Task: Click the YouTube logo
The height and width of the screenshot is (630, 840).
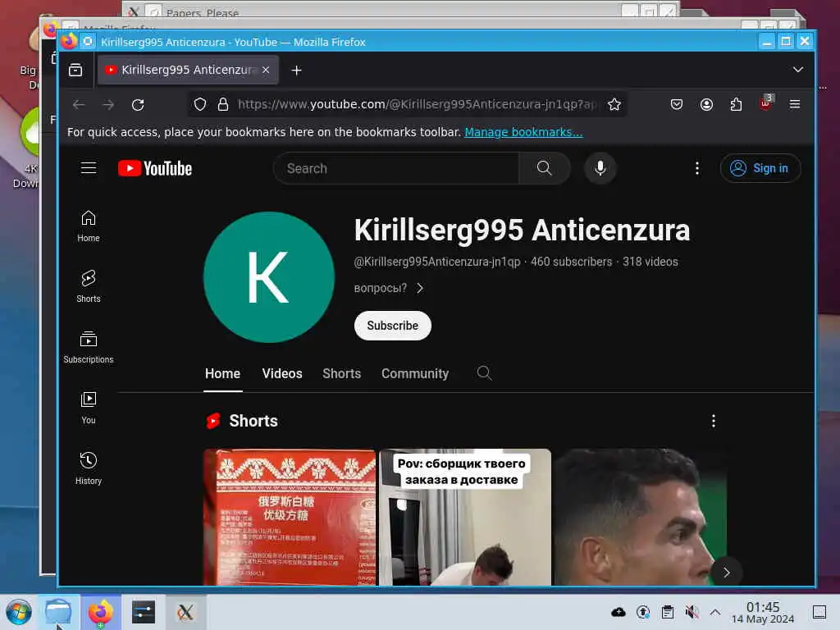Action: (155, 168)
